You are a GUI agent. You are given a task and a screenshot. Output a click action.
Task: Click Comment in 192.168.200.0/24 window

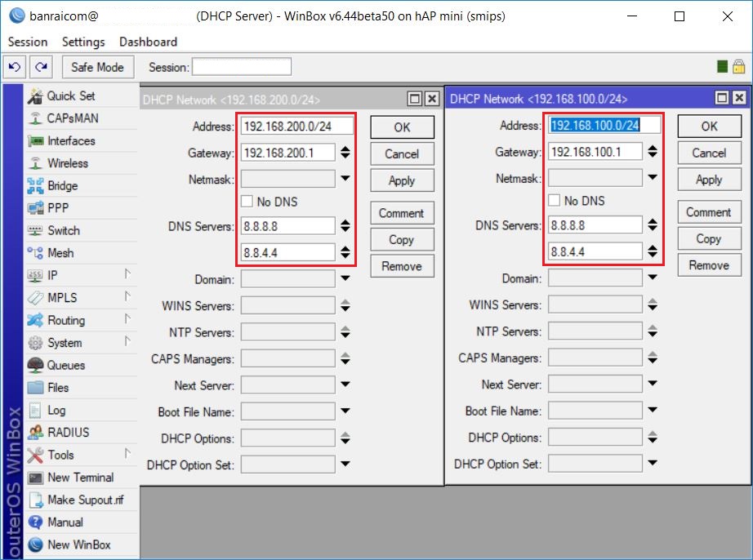click(403, 213)
